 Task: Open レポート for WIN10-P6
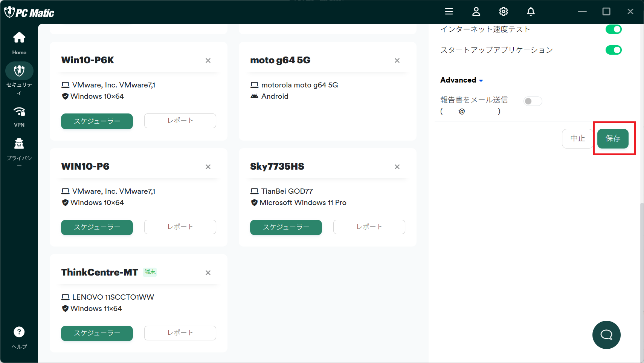pos(180,227)
